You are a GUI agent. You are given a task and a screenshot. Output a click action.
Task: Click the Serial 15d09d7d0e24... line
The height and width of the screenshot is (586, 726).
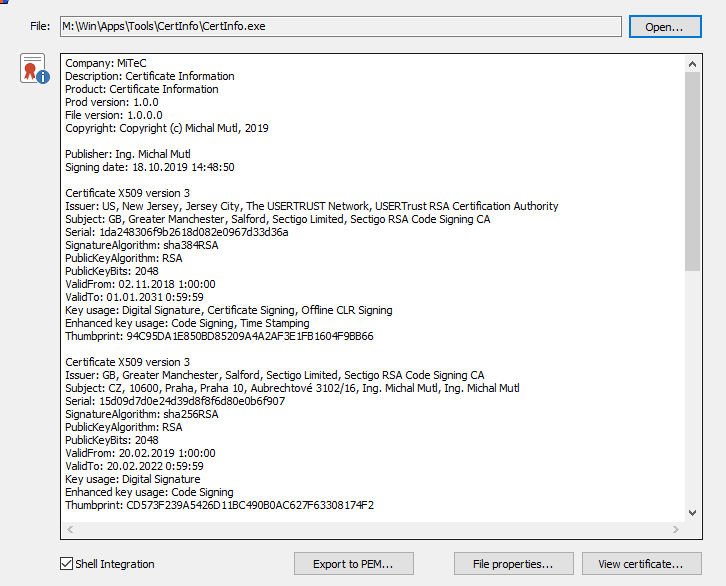175,401
